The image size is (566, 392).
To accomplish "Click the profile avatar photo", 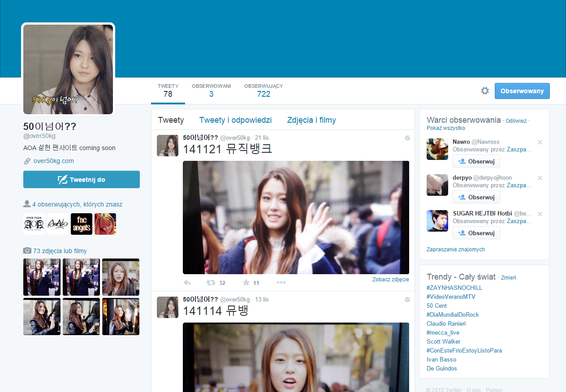I will pos(68,69).
